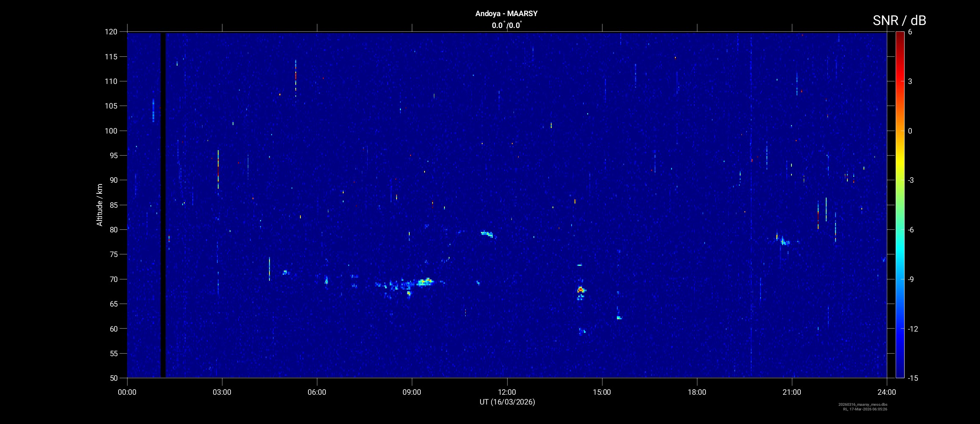Click the 120 km altitude tick label
Viewport: 980px width, 424px height.
111,32
